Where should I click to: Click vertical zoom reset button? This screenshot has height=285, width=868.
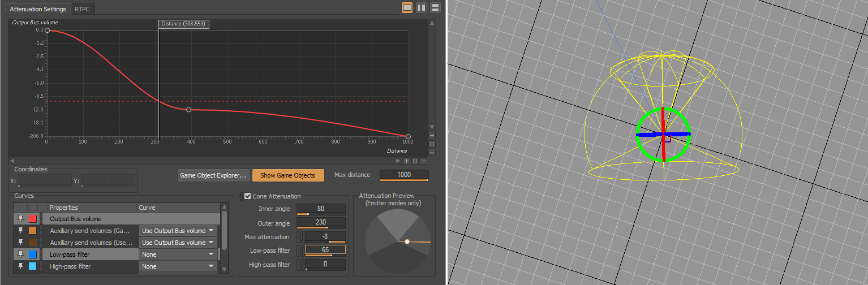[432, 144]
